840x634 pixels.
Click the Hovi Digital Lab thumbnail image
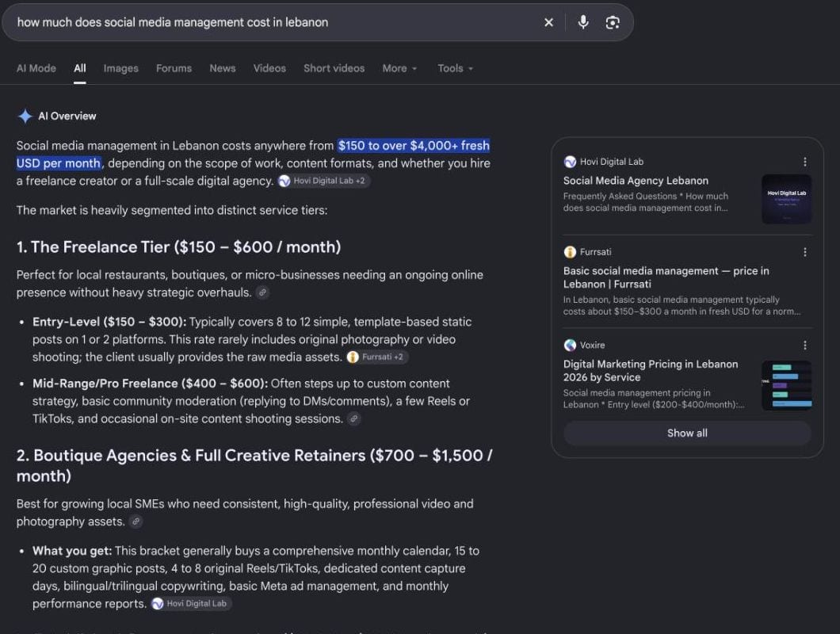[x=786, y=199]
